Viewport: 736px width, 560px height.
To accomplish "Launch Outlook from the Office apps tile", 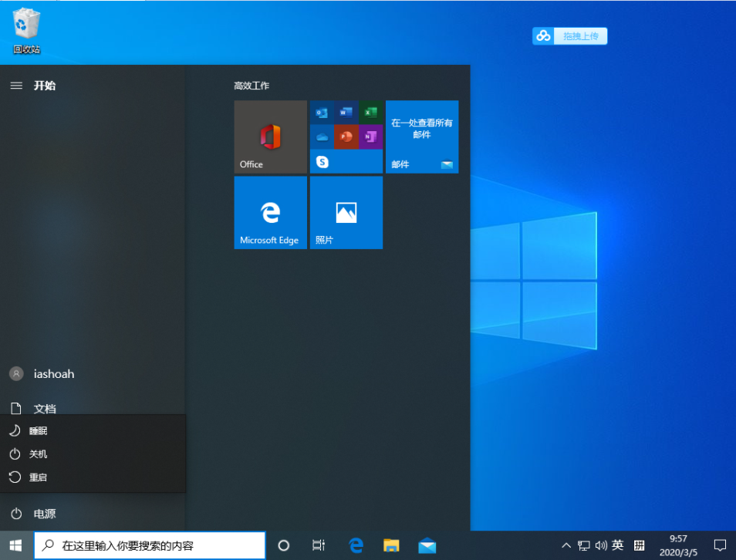I will 322,112.
